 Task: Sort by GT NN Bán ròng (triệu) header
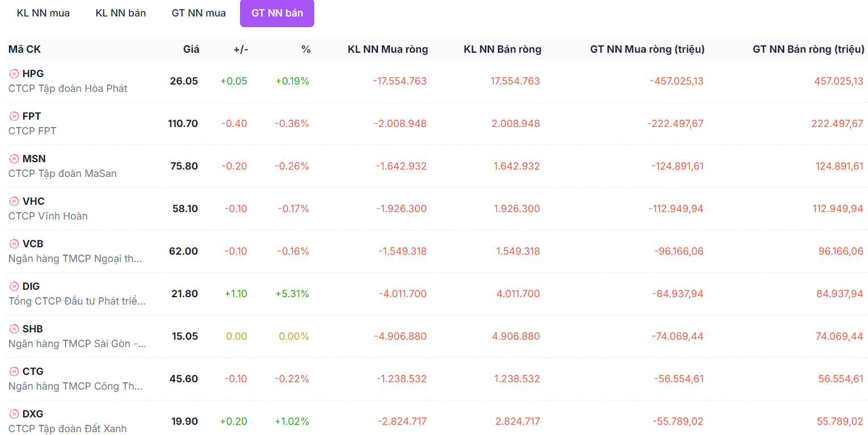(808, 49)
